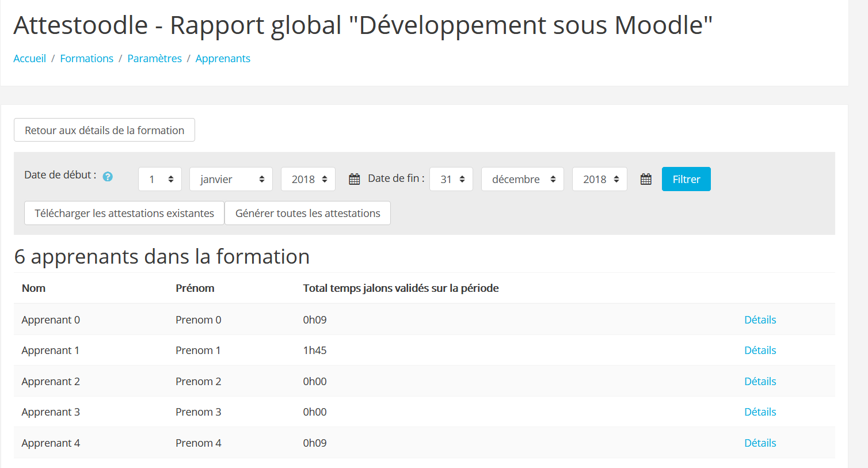This screenshot has height=468, width=868.
Task: Open the Formations breadcrumb link
Action: coord(87,59)
